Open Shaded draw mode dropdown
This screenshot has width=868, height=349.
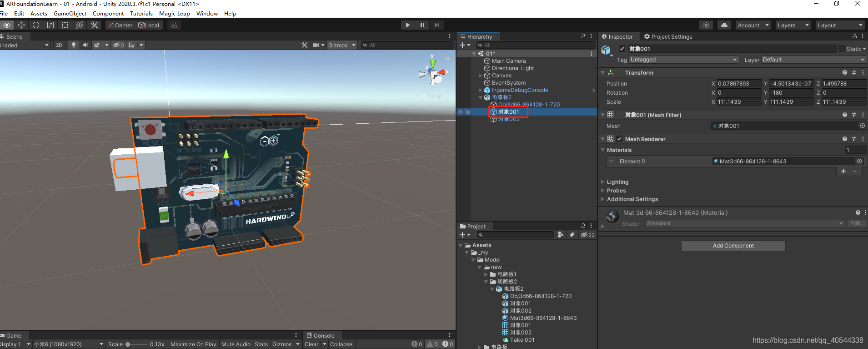[25, 45]
